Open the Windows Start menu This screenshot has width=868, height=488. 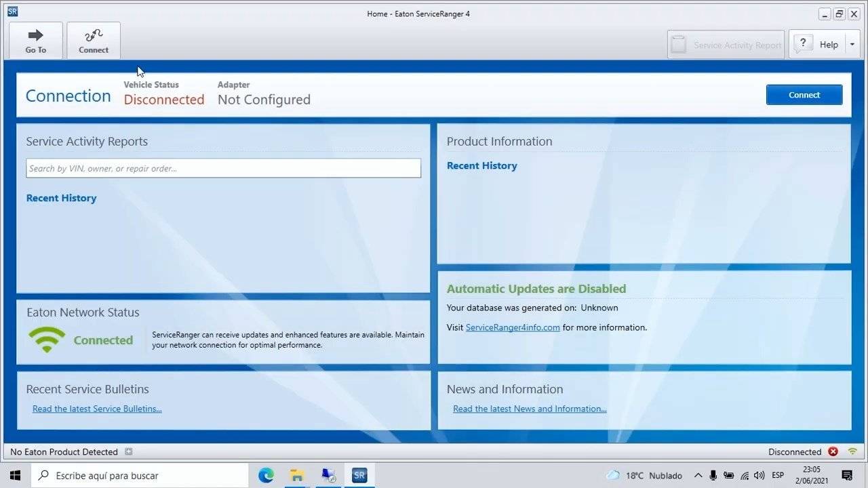[x=15, y=475]
